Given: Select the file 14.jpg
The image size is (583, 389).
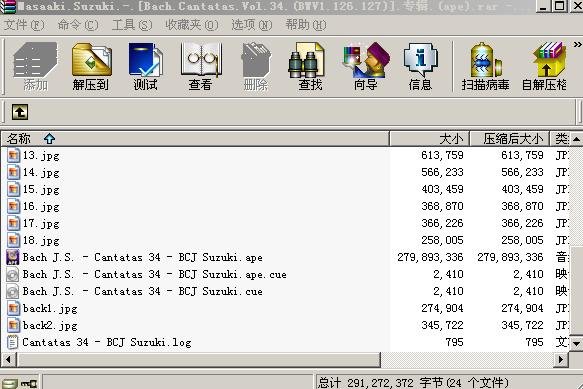Looking at the screenshot, I should (41, 173).
